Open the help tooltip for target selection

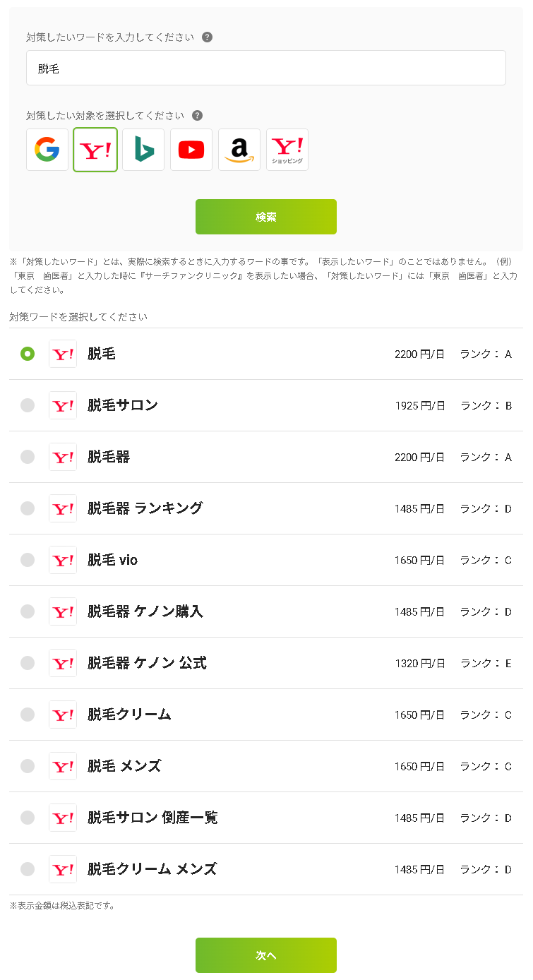197,116
